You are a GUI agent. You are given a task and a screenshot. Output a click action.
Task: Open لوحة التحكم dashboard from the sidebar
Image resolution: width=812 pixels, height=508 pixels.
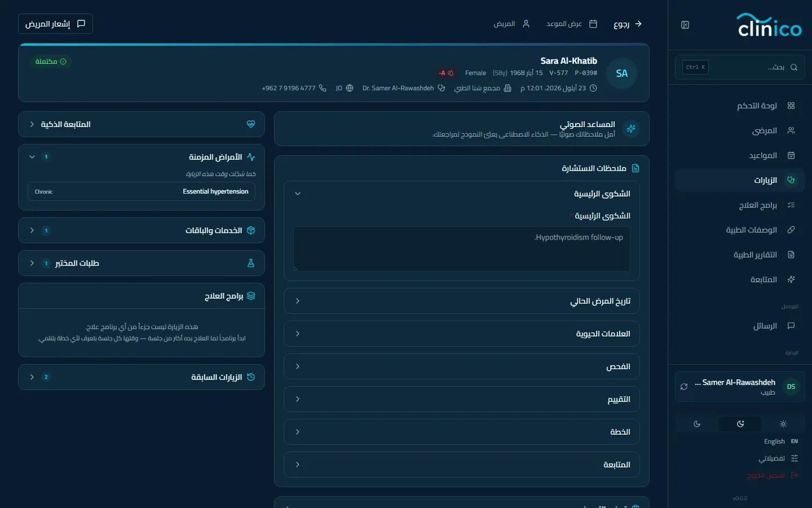740,106
